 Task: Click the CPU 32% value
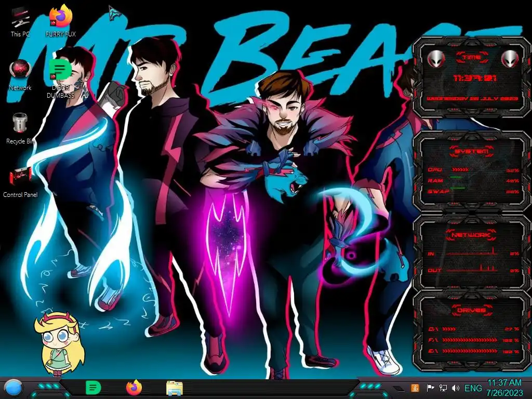coord(512,170)
